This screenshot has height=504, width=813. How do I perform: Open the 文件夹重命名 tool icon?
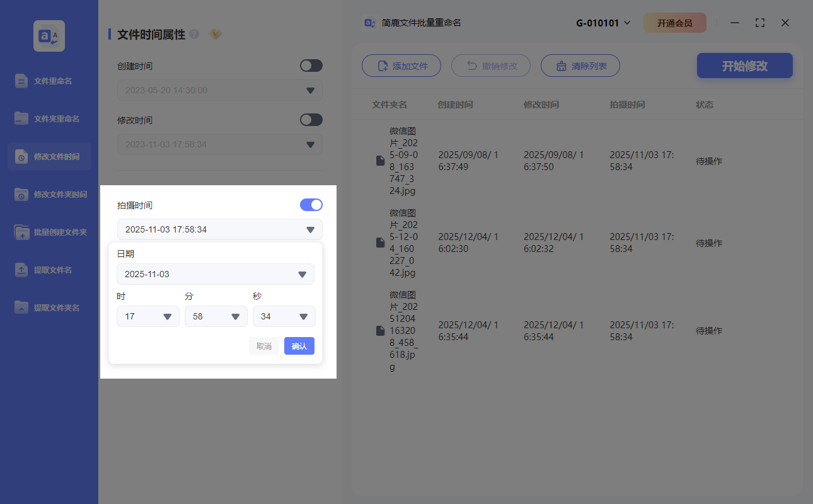coord(22,118)
